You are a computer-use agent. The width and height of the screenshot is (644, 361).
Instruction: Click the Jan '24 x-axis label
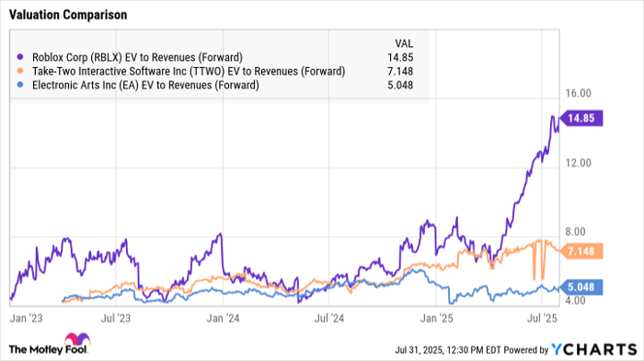tap(223, 319)
